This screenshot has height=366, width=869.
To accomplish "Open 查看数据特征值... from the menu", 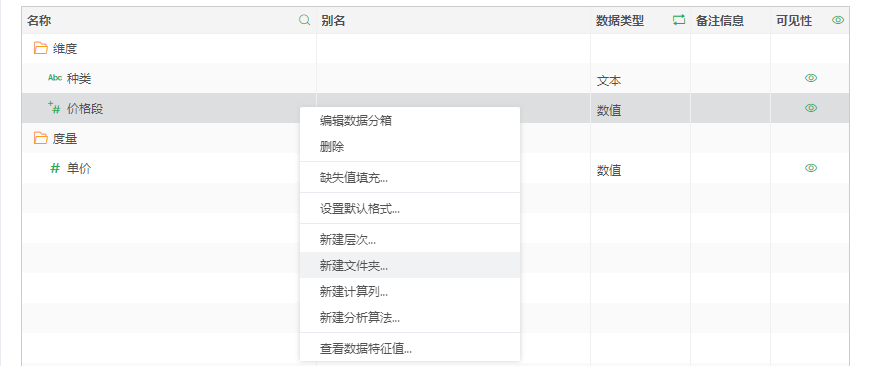I will pos(410,349).
